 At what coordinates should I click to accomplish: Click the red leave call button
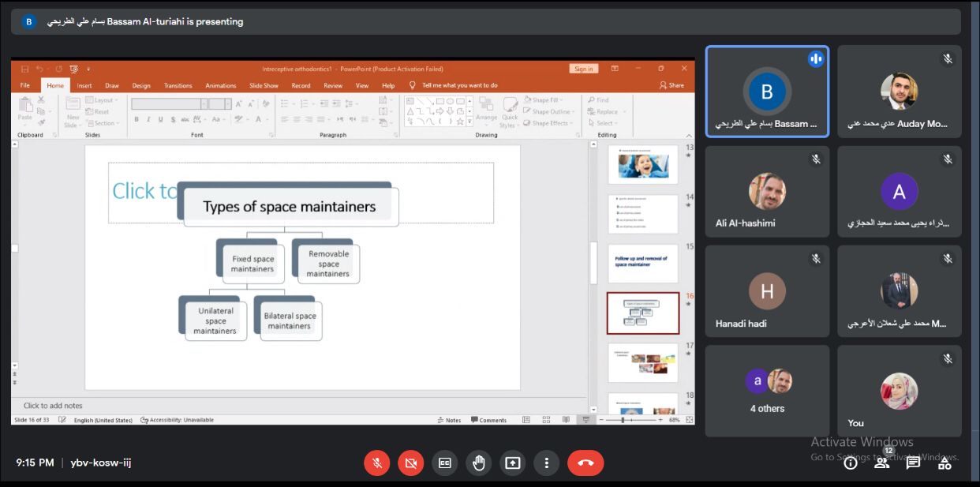click(x=585, y=463)
